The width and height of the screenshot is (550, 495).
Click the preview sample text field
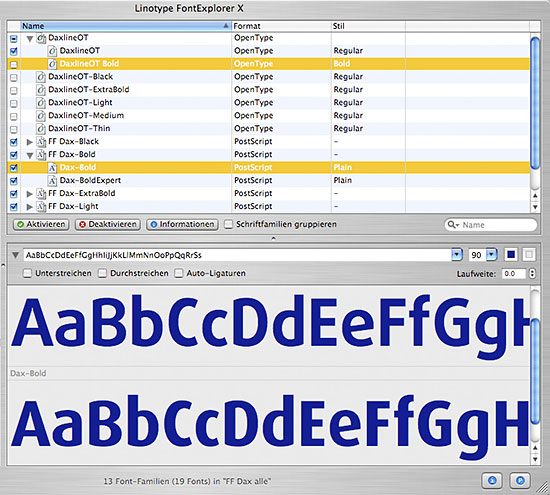(238, 255)
